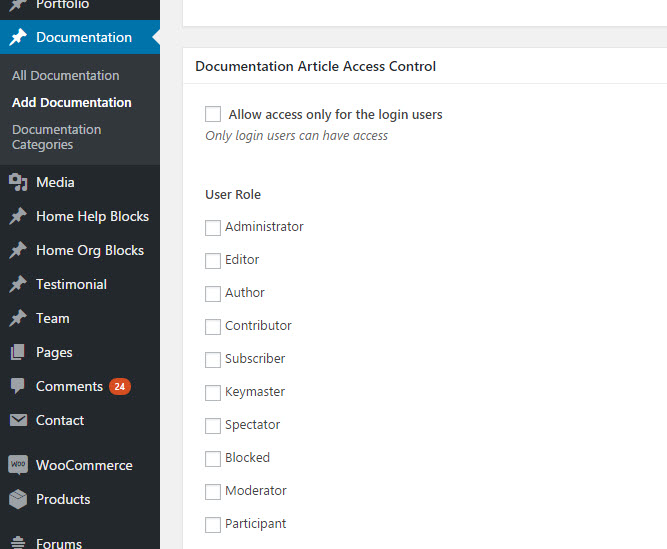Image resolution: width=667 pixels, height=549 pixels.
Task: Select the Moderator role checkbox
Action: click(x=213, y=492)
